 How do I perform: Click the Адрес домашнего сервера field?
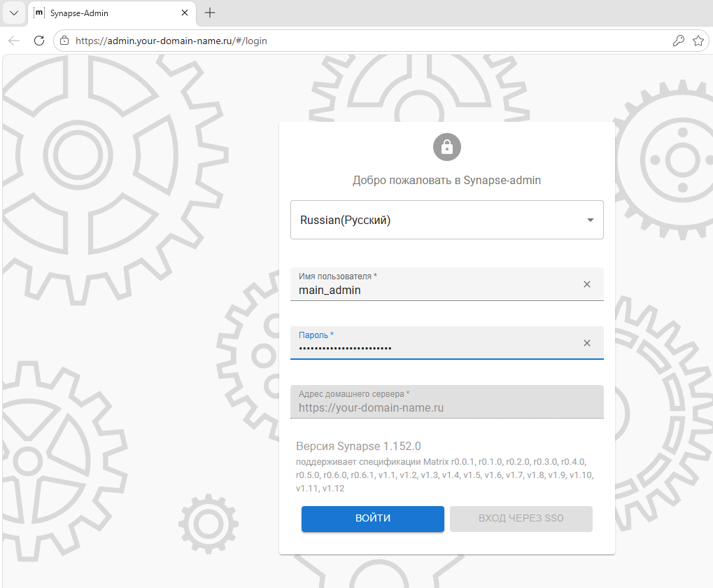[x=446, y=402]
